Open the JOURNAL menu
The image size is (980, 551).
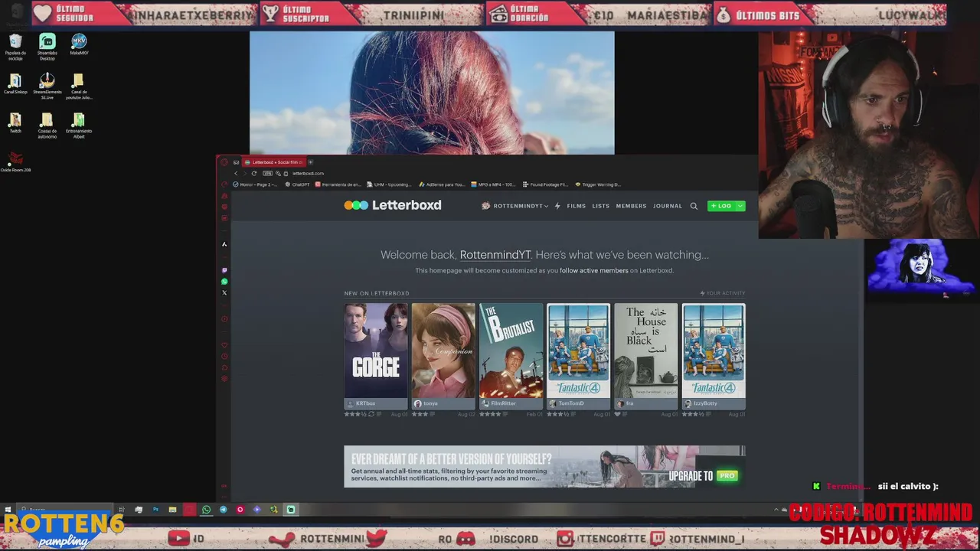point(668,206)
